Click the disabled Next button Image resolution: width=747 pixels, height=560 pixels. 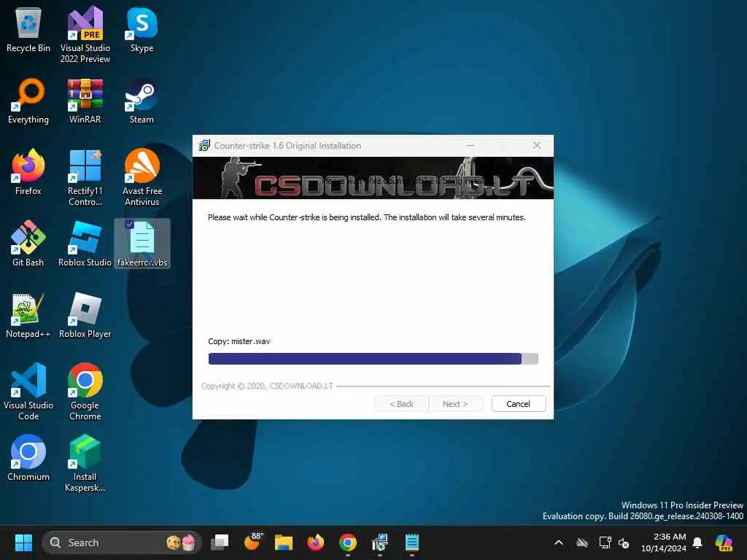[455, 404]
